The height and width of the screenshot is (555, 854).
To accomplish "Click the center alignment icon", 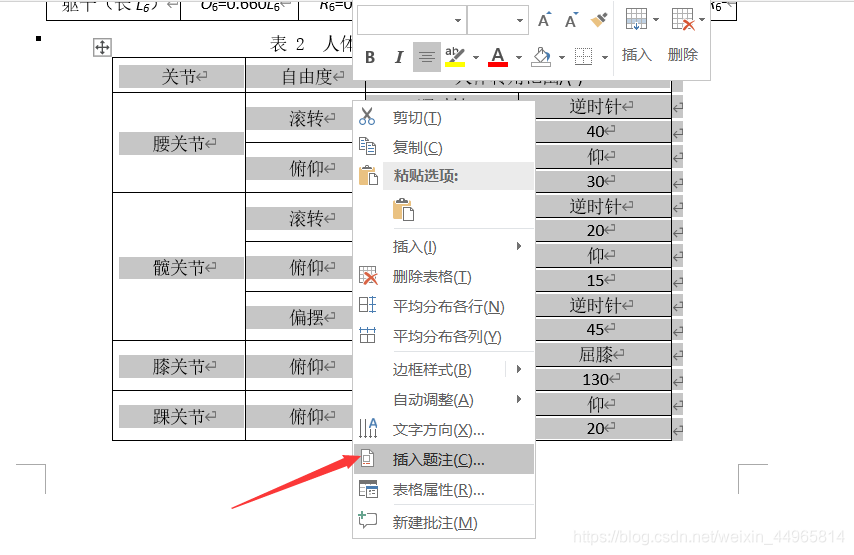I will pyautogui.click(x=426, y=57).
